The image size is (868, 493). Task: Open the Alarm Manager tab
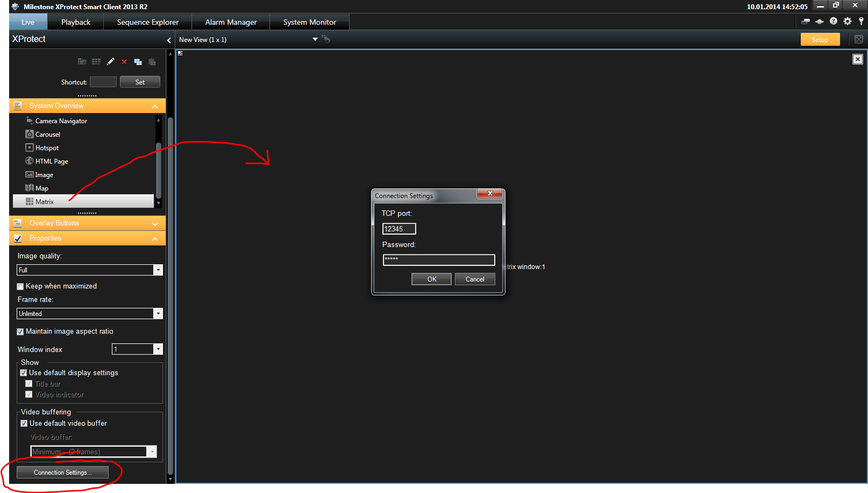click(231, 22)
